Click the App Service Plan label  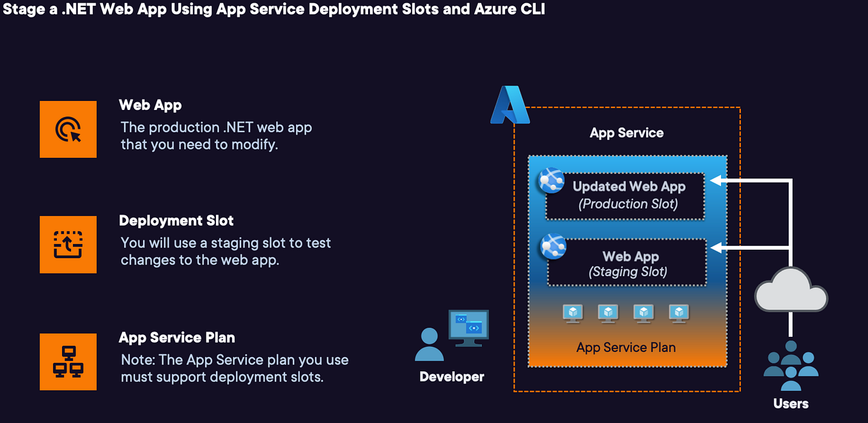pos(626,347)
